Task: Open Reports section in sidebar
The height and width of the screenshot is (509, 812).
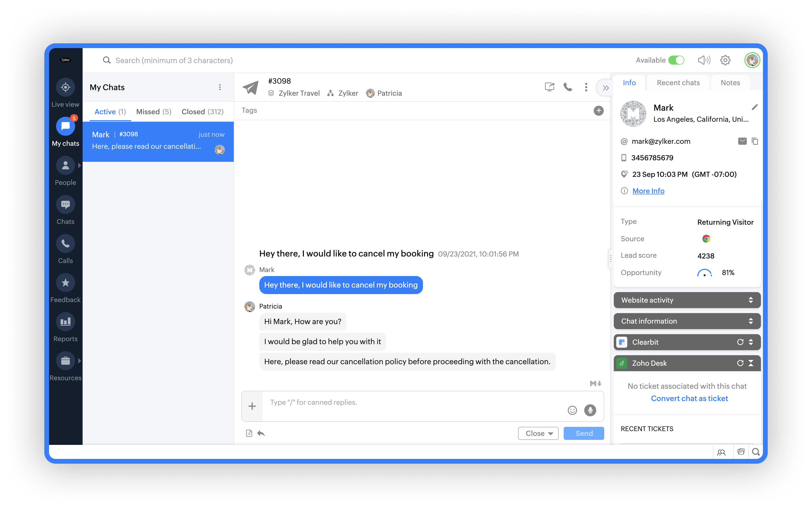Action: coord(65,322)
